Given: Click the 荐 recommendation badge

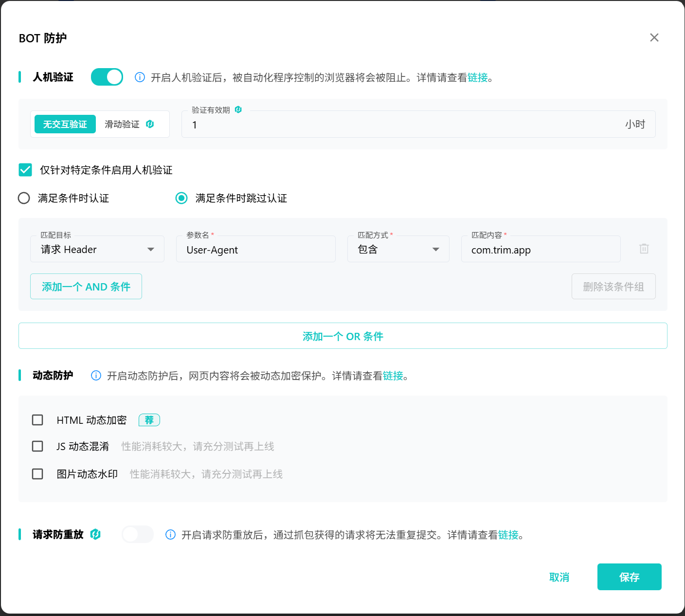Looking at the screenshot, I should (x=149, y=419).
